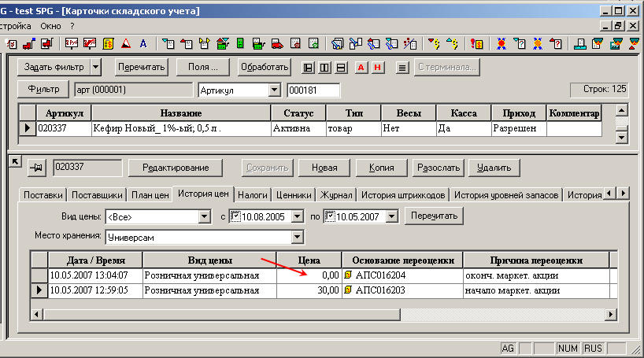Open the ? help menu
644x358 pixels.
point(72,26)
